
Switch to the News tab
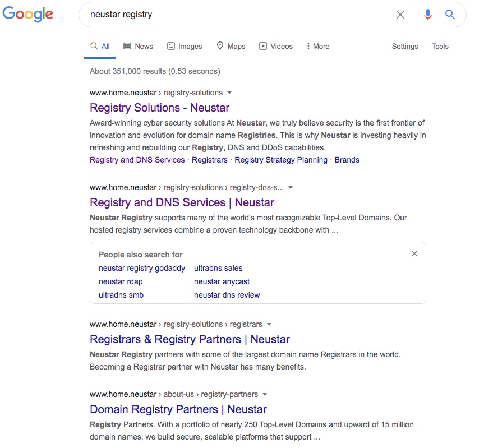click(x=139, y=47)
